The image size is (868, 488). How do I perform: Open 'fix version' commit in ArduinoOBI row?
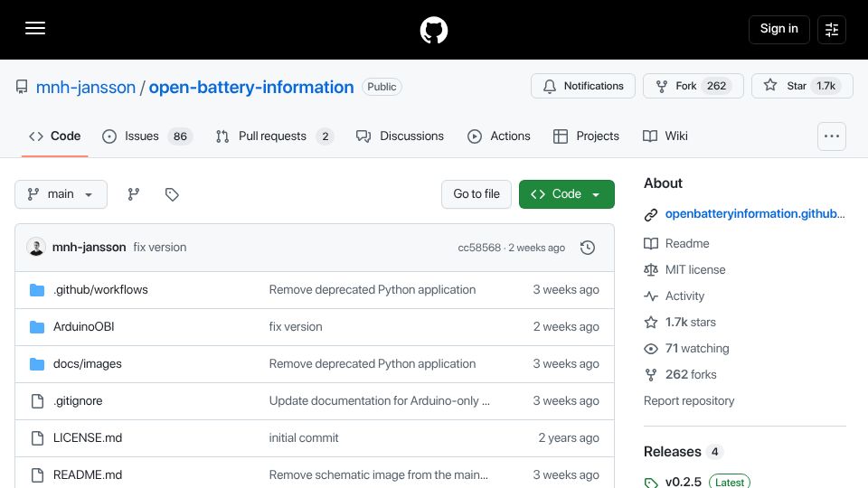296,326
